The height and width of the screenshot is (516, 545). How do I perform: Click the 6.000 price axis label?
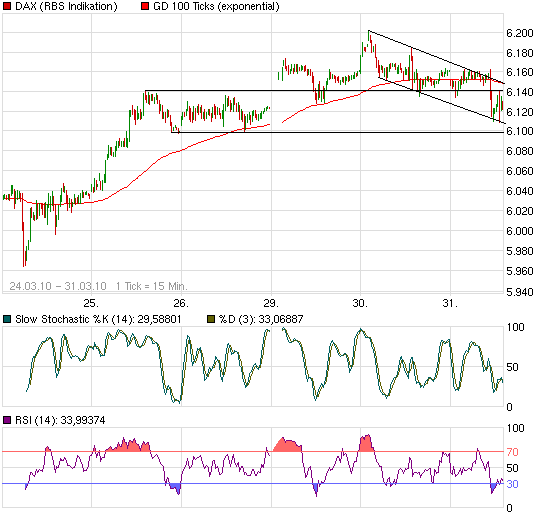click(520, 231)
